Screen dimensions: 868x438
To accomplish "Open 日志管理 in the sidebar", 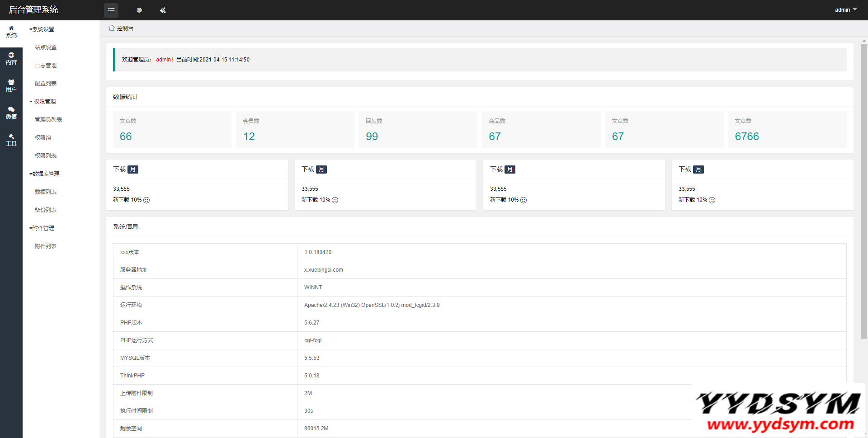I will [x=46, y=66].
